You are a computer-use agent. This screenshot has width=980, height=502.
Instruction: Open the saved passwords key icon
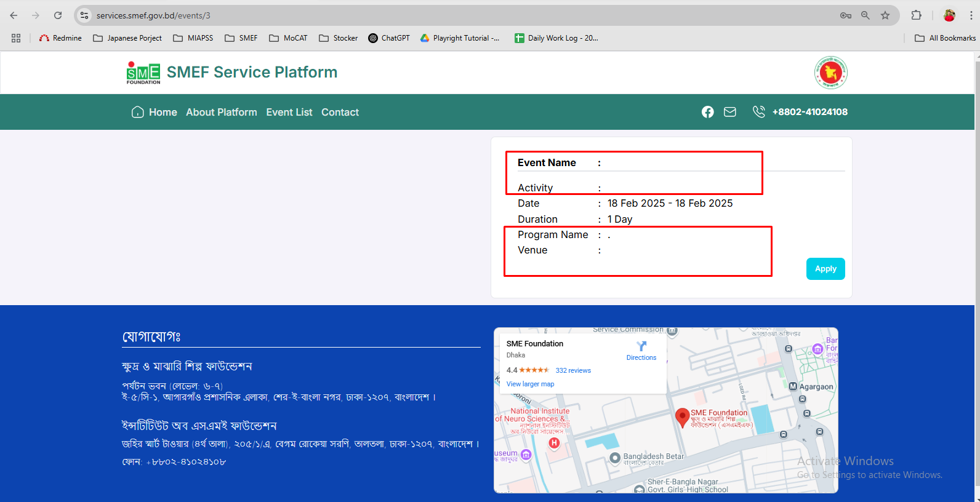[x=846, y=15]
